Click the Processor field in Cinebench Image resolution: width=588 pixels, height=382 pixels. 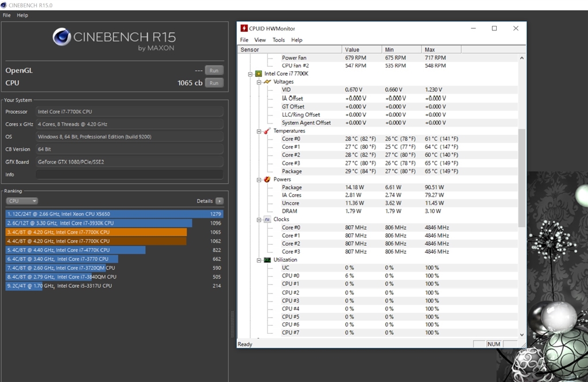(x=130, y=112)
